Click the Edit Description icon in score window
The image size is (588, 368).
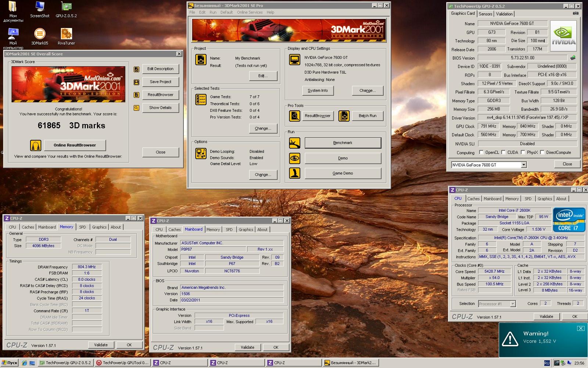[x=136, y=69]
